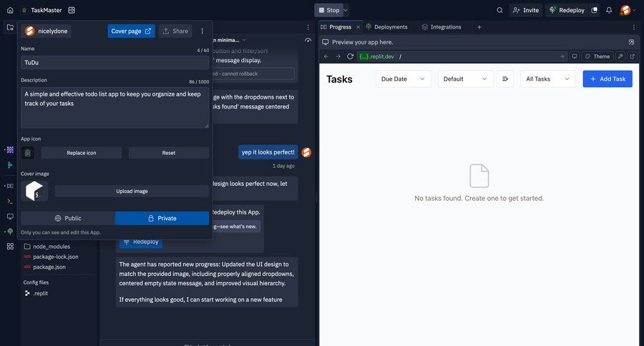Open the TaskMaster project title
The width and height of the screenshot is (644, 346).
click(x=46, y=10)
